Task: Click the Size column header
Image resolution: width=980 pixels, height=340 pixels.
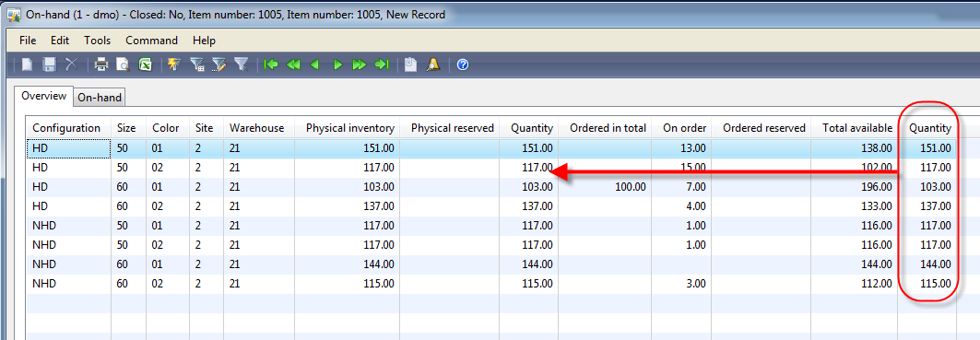Action: (129, 128)
